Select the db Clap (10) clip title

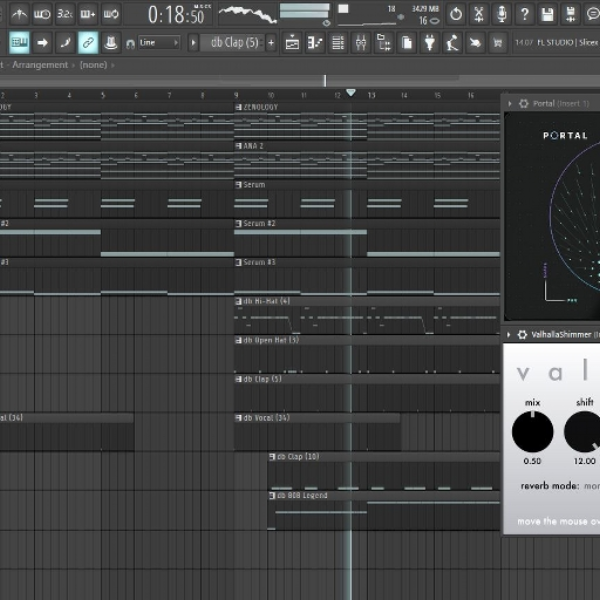[298, 457]
